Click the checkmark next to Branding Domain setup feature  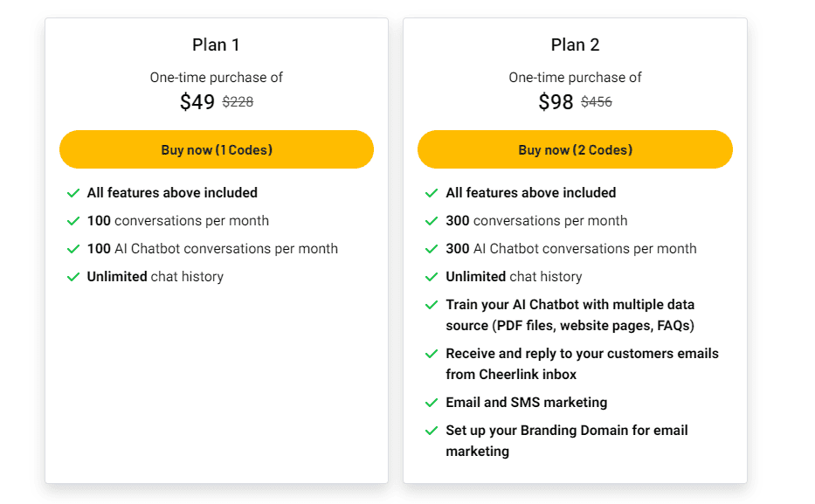pos(432,430)
